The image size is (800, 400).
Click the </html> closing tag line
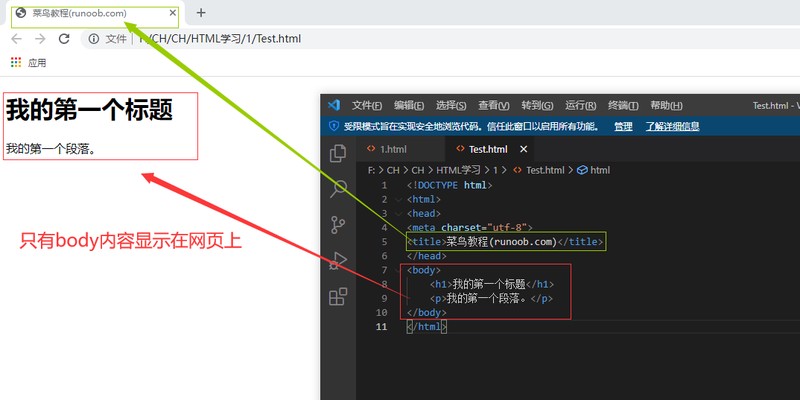pos(427,327)
